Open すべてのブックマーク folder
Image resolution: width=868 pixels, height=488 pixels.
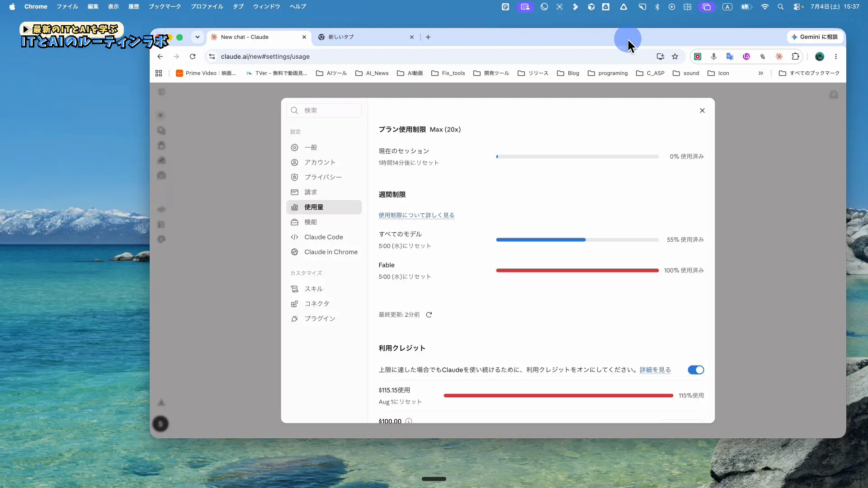pos(809,73)
